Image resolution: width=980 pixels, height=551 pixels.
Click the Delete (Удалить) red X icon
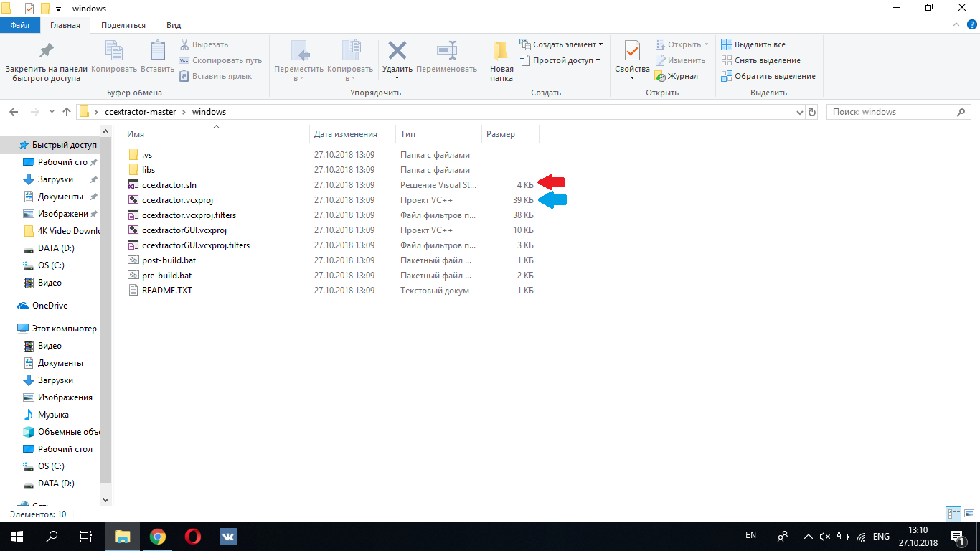(397, 51)
